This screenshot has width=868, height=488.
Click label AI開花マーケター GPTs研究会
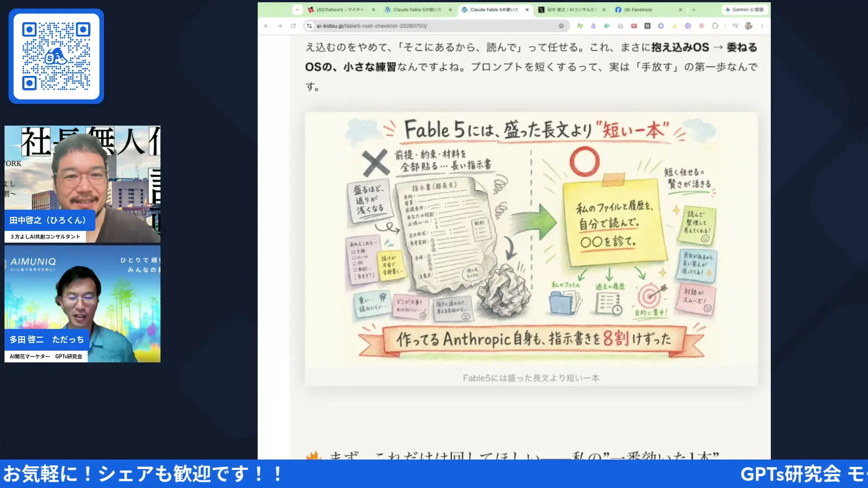click(x=46, y=357)
